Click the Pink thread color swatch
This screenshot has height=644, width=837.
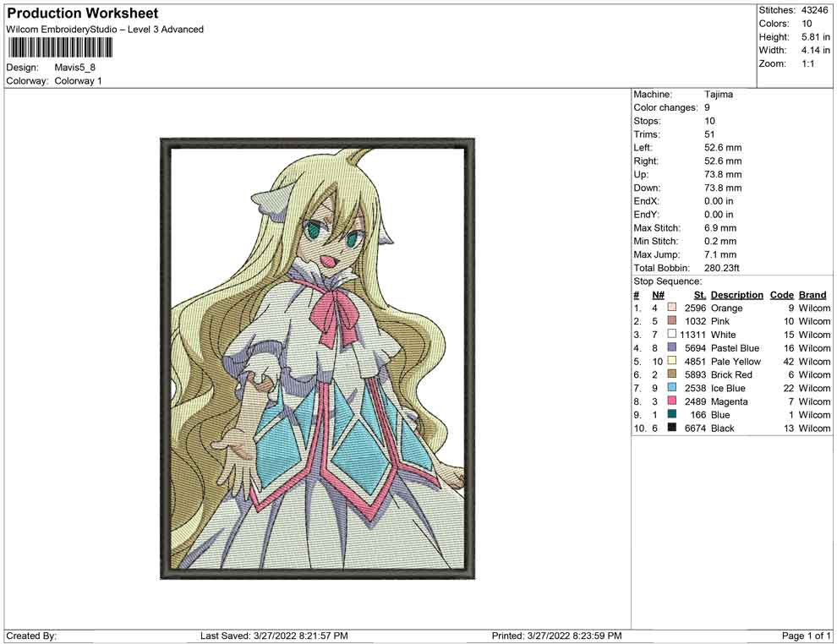tap(672, 320)
